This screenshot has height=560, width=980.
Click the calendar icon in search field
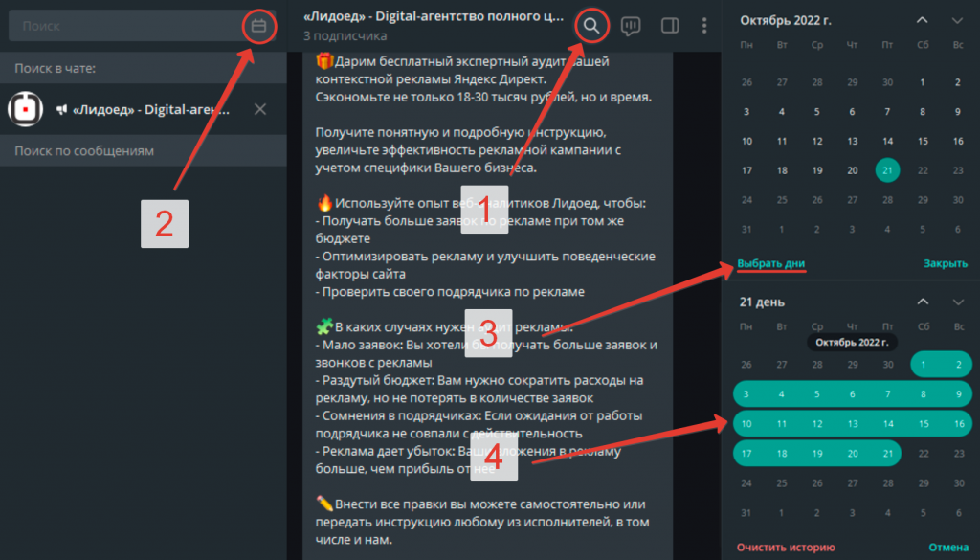[x=258, y=27]
